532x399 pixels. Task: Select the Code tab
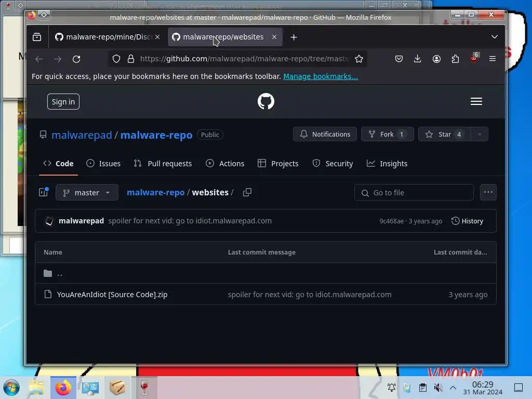tap(58, 164)
